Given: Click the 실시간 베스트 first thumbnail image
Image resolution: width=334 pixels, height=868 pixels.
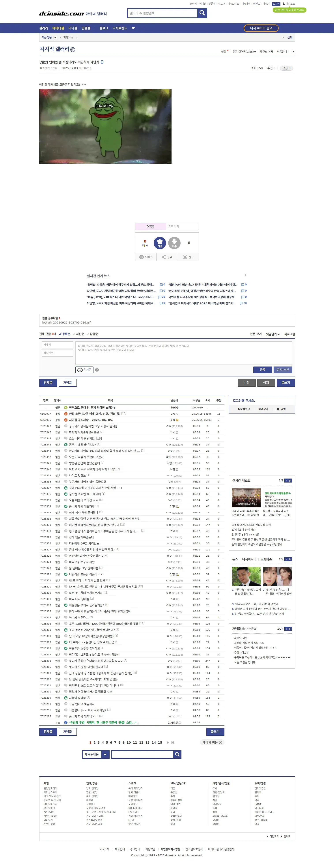Looking at the screenshot, I should pyautogui.click(x=246, y=497).
